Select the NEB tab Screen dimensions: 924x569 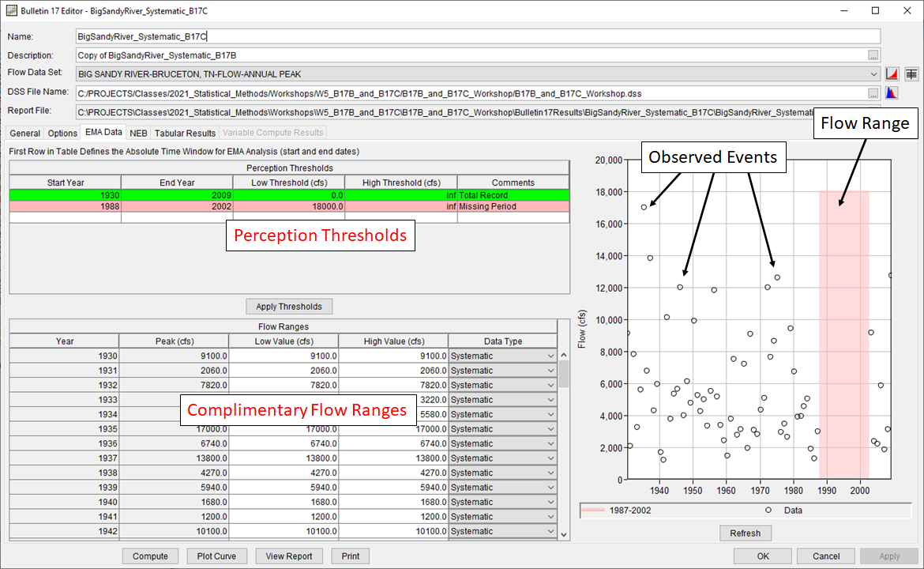138,132
